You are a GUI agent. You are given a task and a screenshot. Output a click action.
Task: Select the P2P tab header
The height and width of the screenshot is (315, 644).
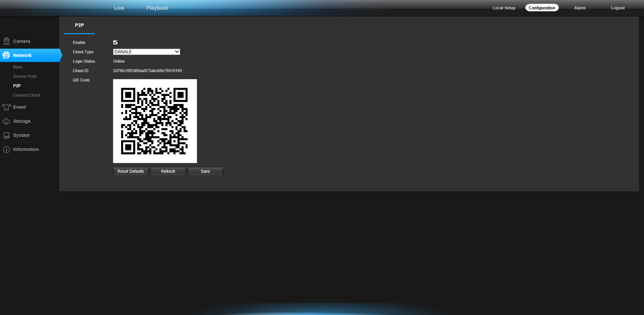(x=79, y=25)
